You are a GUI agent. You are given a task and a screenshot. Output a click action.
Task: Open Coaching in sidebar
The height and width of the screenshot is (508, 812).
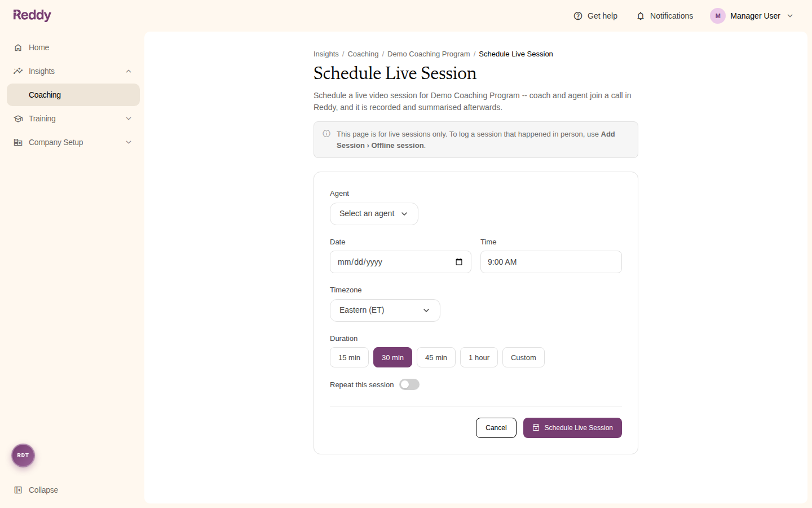click(x=73, y=95)
